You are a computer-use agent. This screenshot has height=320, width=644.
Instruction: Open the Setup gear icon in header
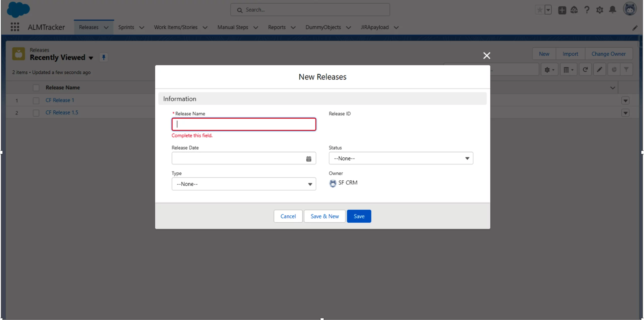click(x=600, y=10)
